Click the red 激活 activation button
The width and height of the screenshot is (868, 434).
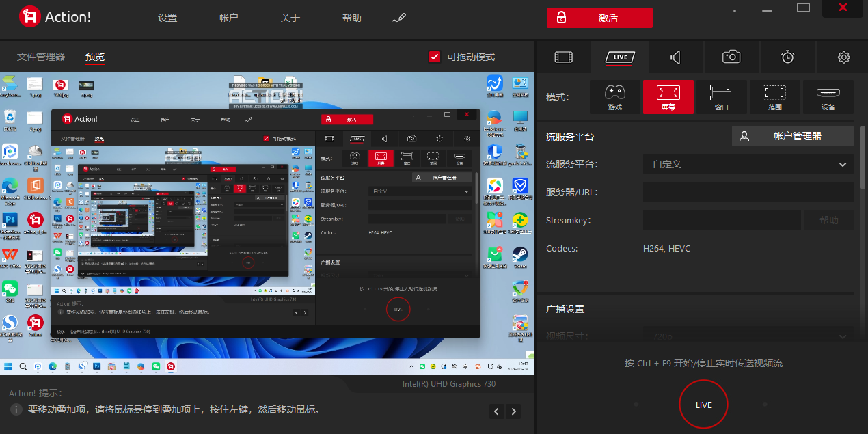click(x=599, y=18)
